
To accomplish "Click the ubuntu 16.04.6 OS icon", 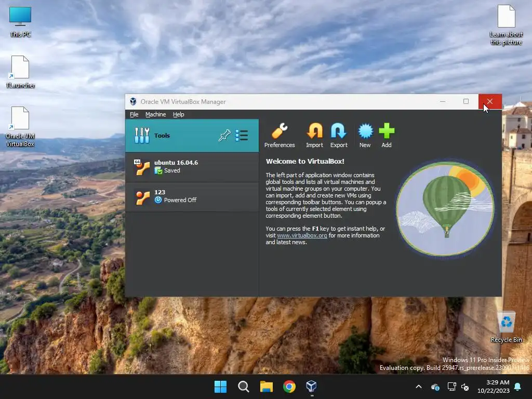I will coord(142,167).
